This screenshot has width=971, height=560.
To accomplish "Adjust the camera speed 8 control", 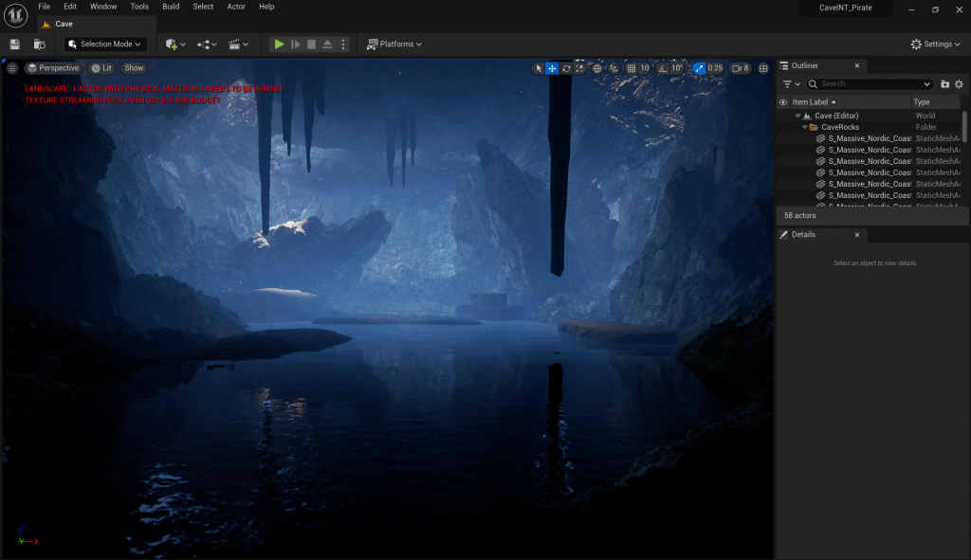I will point(741,68).
